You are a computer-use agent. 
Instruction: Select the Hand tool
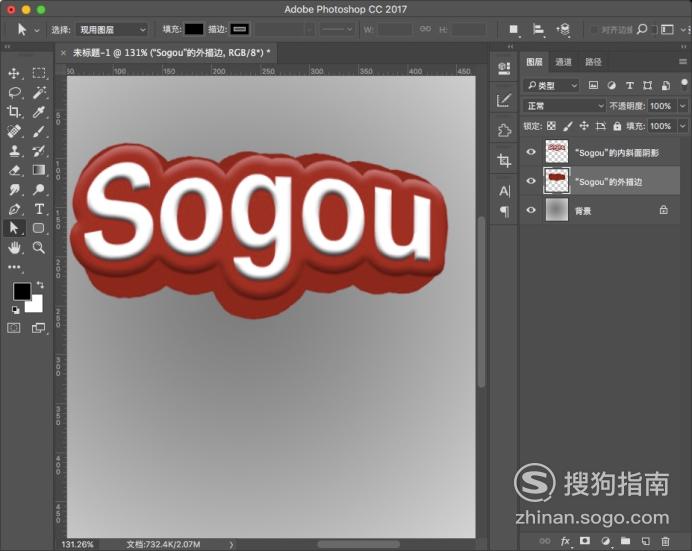(x=14, y=247)
